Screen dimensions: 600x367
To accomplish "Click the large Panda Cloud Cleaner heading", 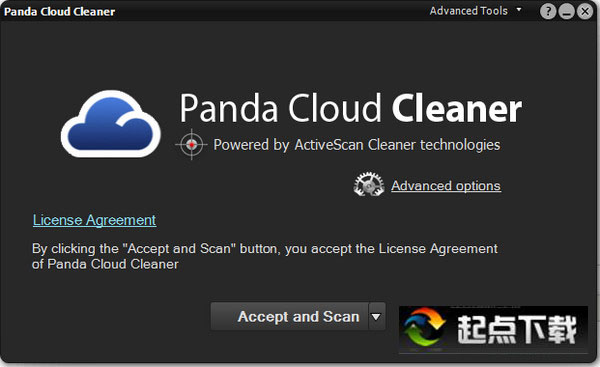I will click(x=351, y=108).
